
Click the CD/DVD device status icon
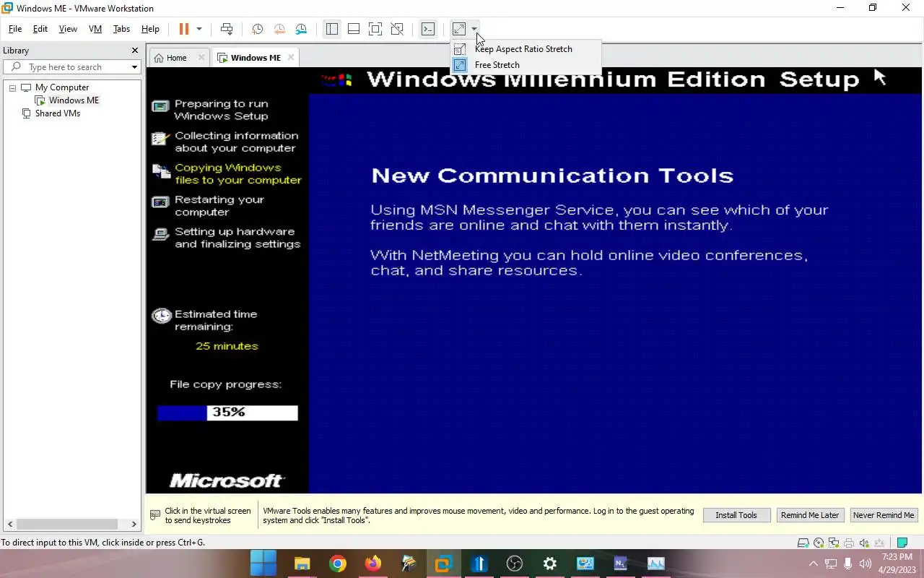tap(819, 543)
